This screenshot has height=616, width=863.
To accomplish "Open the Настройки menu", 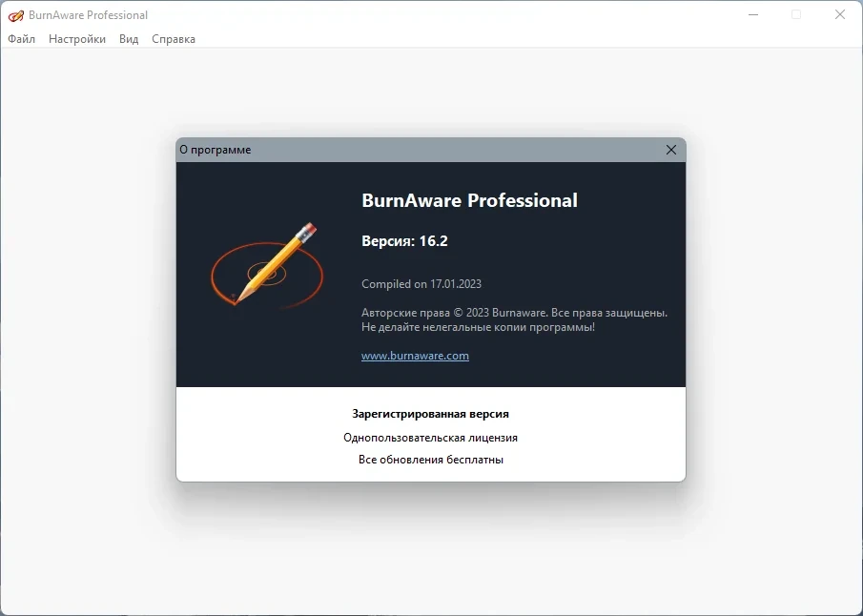I will pos(77,39).
